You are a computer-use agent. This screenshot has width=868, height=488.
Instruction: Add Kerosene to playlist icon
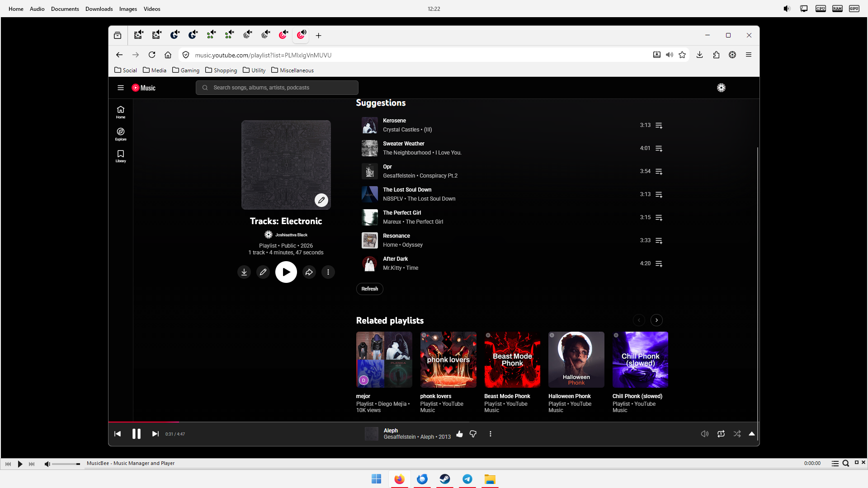coord(659,125)
